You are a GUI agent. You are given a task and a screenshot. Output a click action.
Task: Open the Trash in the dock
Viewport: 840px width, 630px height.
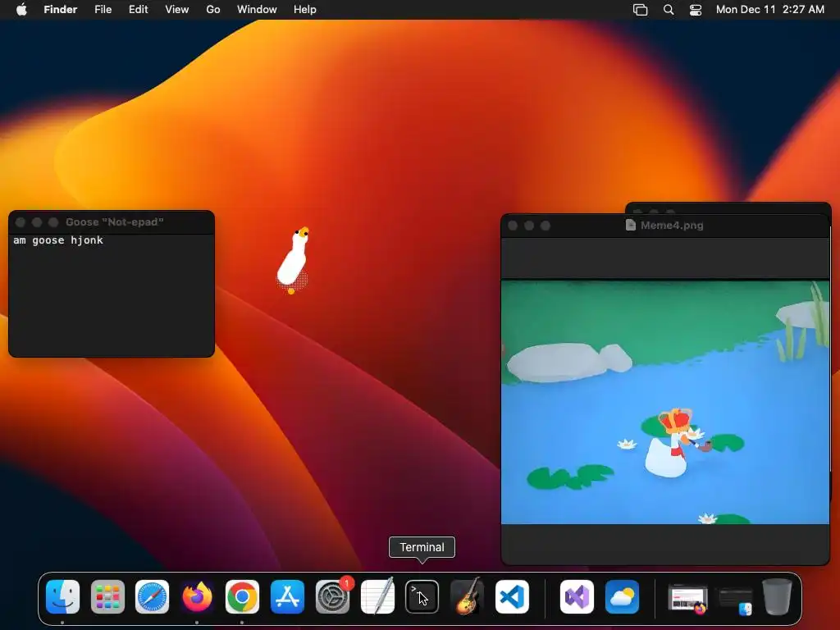point(778,597)
